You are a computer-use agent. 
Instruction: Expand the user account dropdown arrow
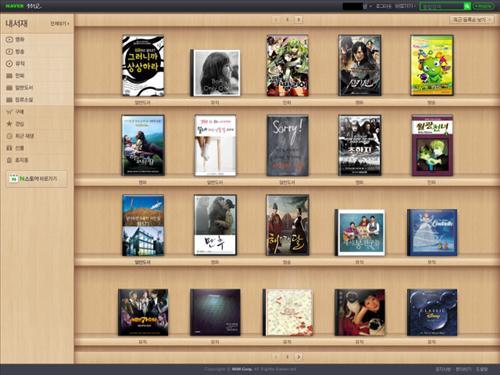pos(370,6)
